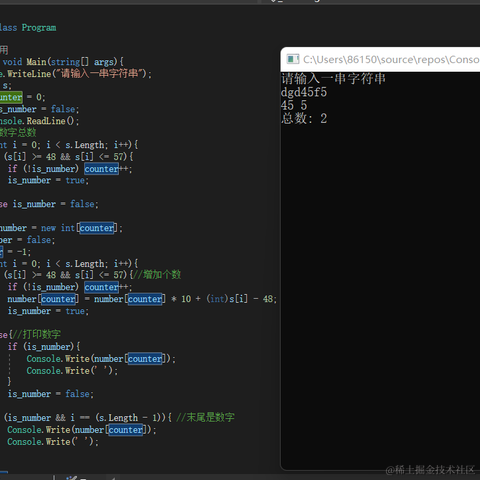Click the console prompt line "请输入一串字符串"

tap(333, 79)
